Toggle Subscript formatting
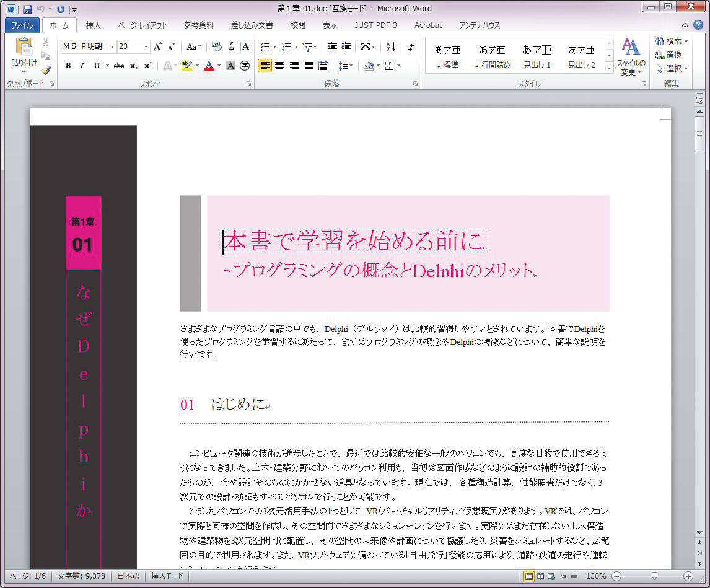The height and width of the screenshot is (588, 710). 133,66
